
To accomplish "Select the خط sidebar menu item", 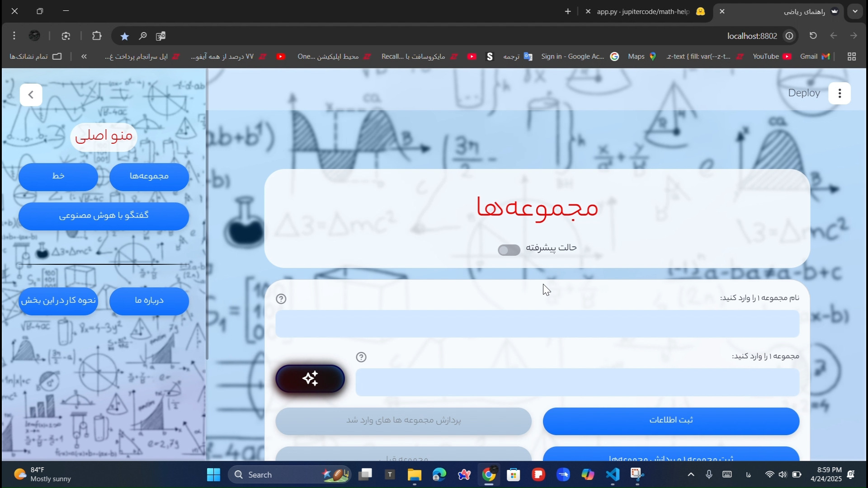I will point(58,176).
